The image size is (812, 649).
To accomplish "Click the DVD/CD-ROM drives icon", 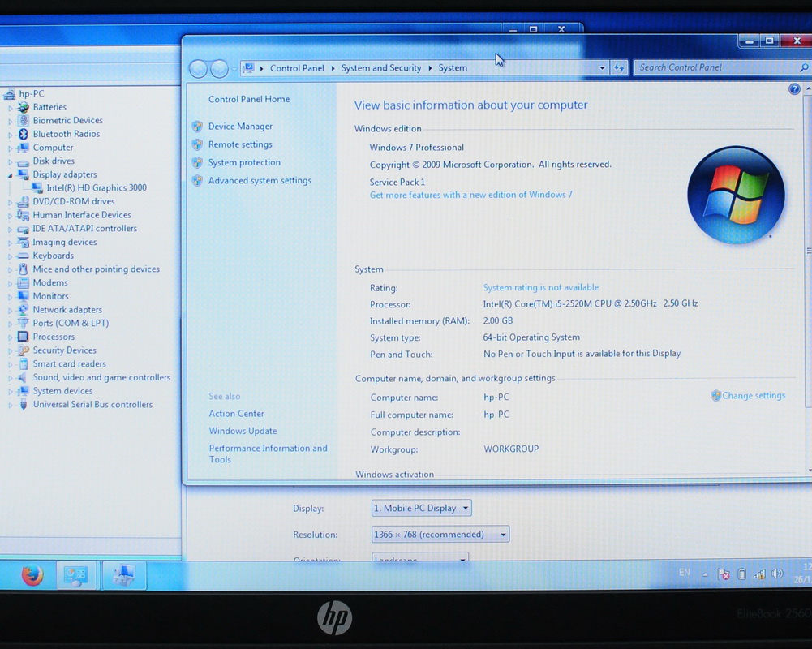I will (24, 201).
